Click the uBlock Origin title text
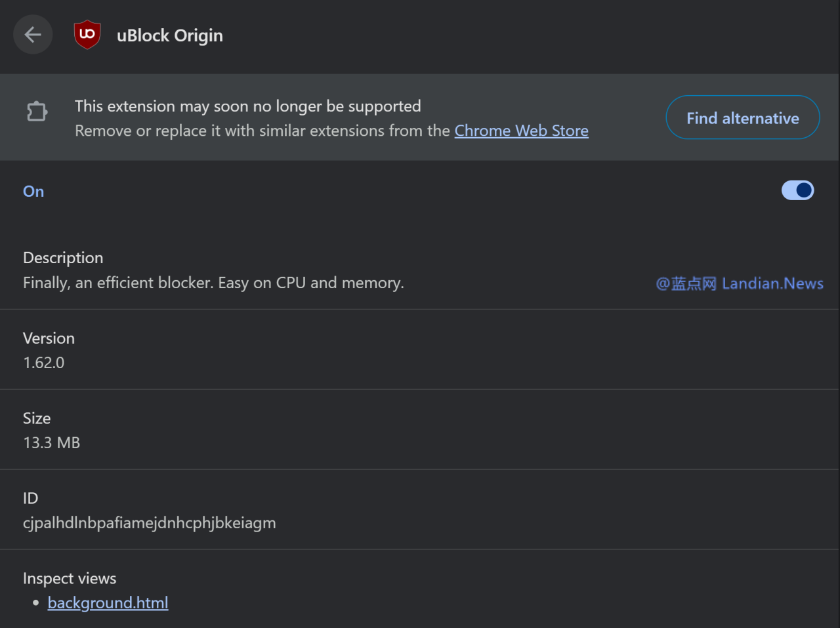 (170, 35)
